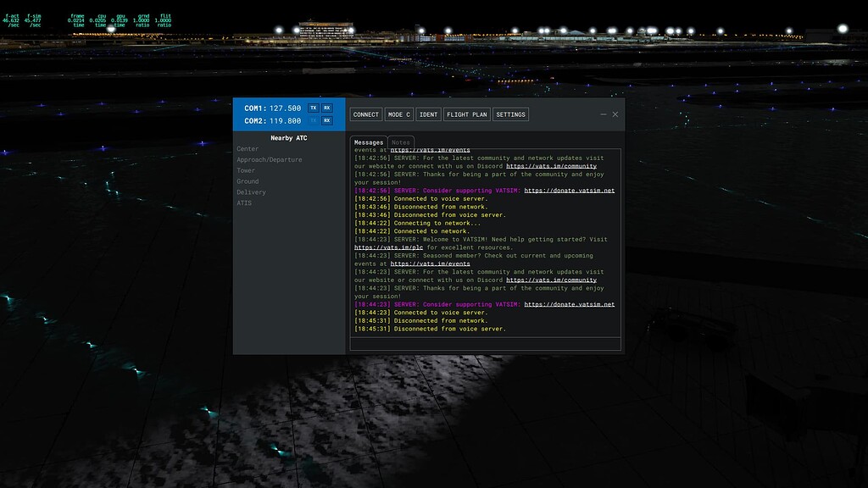Switch to the Notes tab
Screen dimensions: 868x488
[400, 141]
